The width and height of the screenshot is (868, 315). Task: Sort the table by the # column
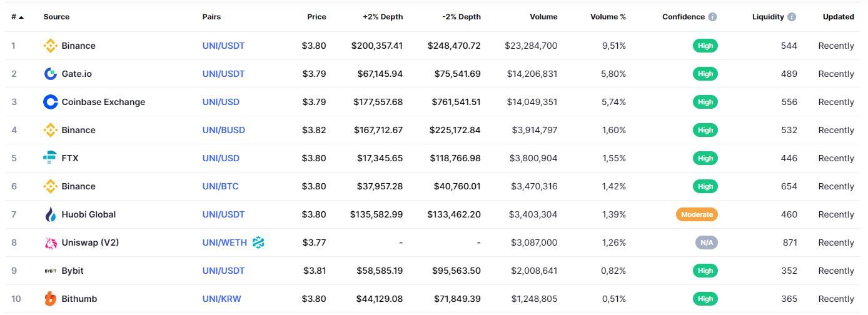[17, 17]
